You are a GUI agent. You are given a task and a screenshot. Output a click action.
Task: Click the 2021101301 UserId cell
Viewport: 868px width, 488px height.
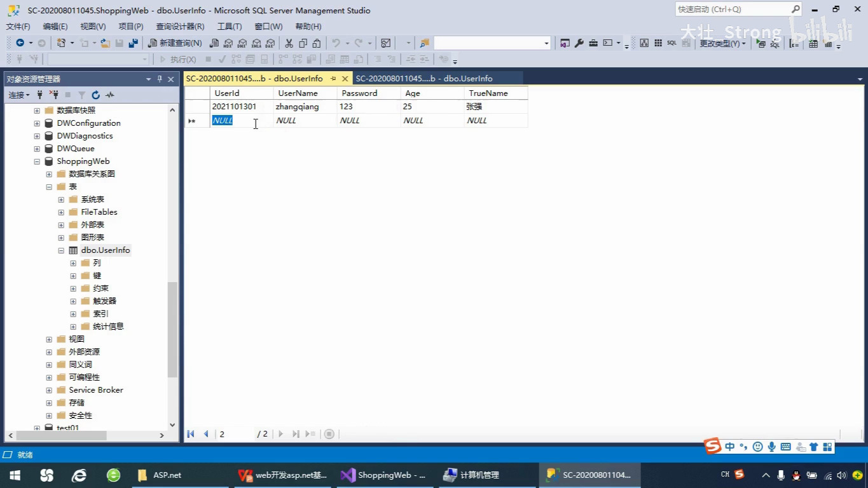pos(242,107)
